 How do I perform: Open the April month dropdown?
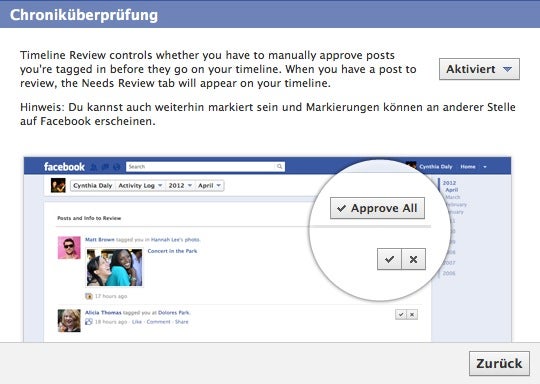point(209,185)
